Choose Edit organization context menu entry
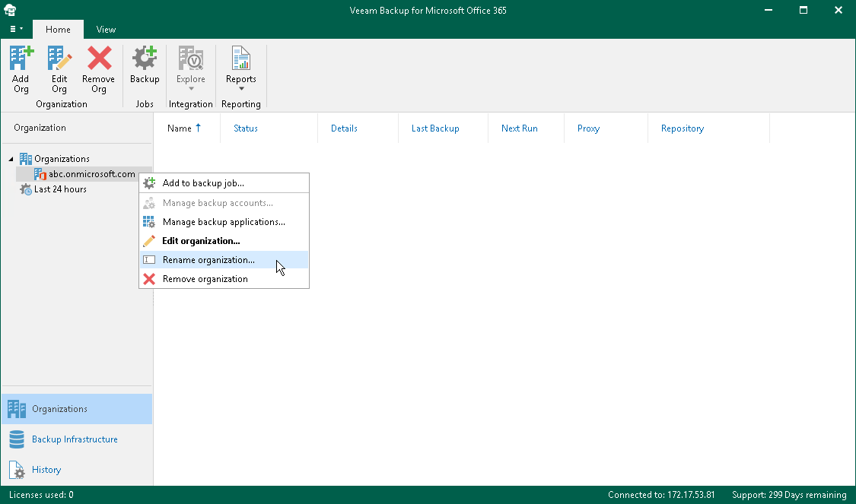This screenshot has height=504, width=856. [x=224, y=241]
